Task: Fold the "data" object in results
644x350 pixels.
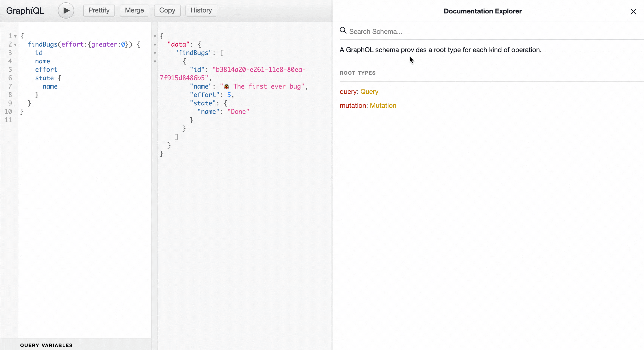Action: 155,45
